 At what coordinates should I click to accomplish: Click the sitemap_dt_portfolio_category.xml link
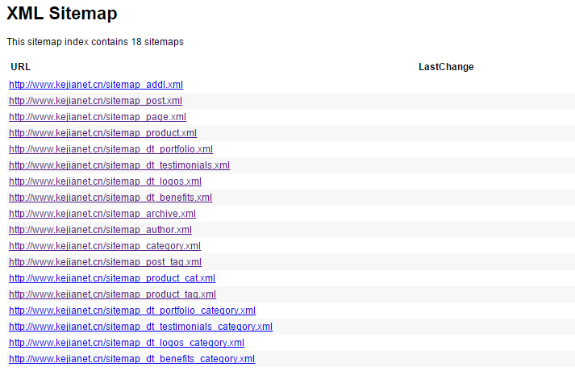coord(132,311)
